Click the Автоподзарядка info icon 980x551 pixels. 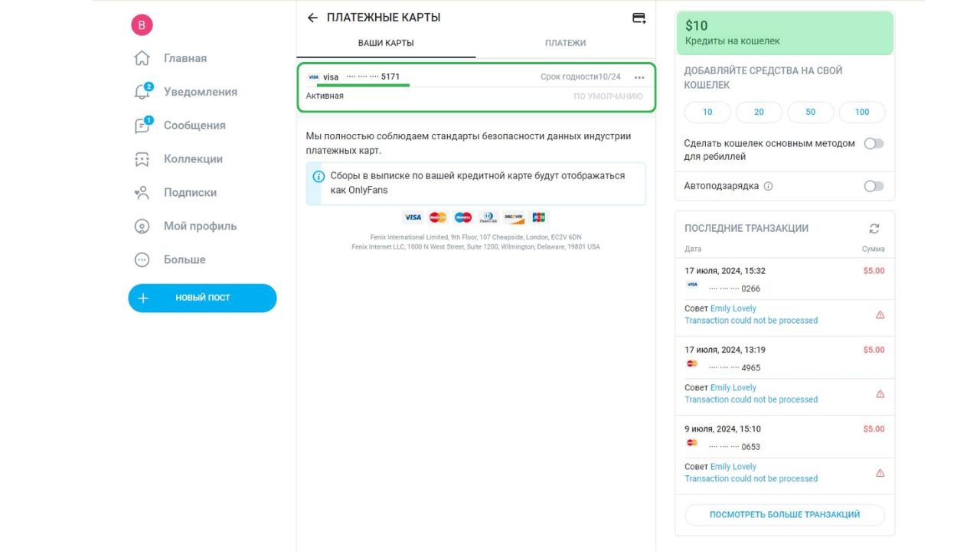coord(769,186)
